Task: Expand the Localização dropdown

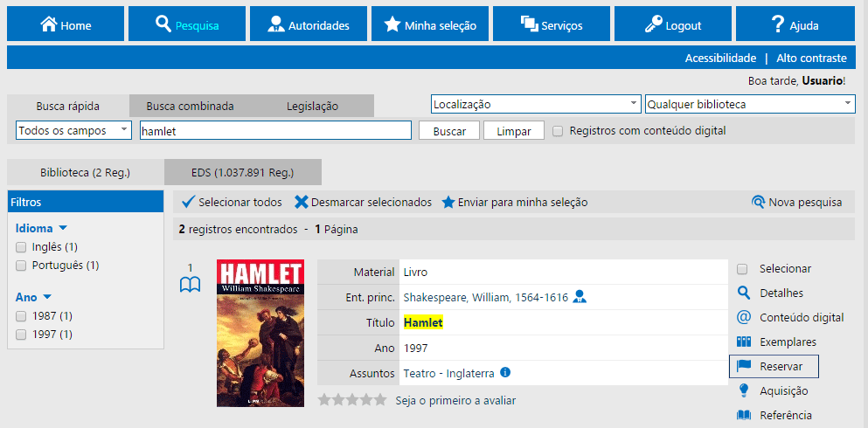Action: (x=536, y=104)
